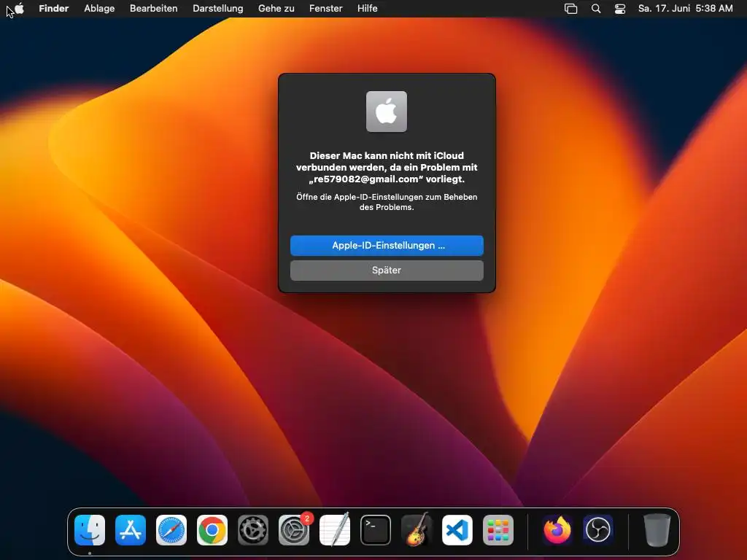Open the Apple menu
This screenshot has width=747, height=560.
(19, 8)
